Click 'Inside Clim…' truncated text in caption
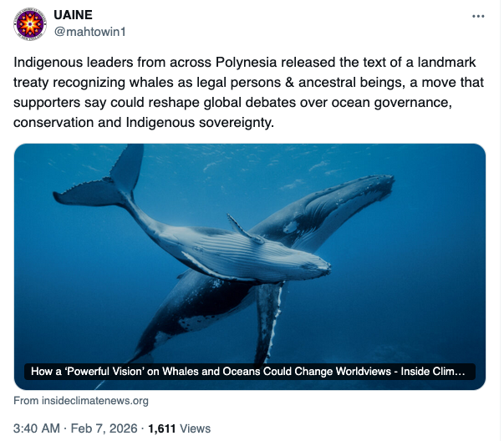Viewport: 504px width, 441px height. click(439, 370)
